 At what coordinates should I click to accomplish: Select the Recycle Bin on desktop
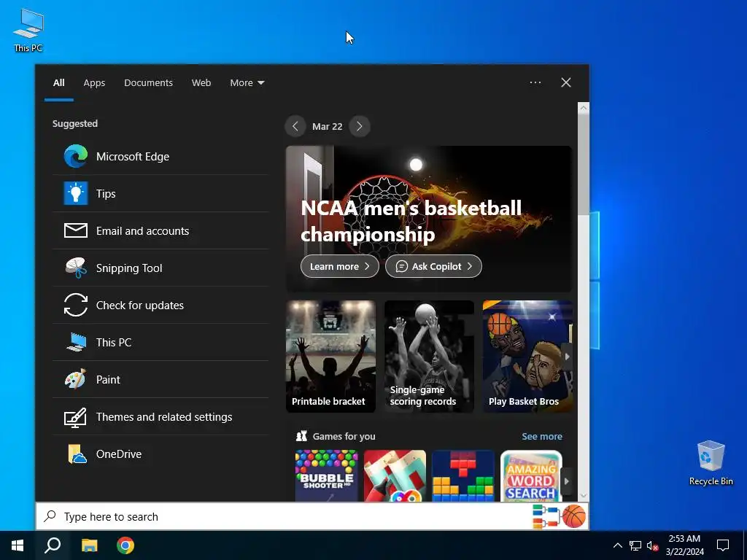[711, 463]
